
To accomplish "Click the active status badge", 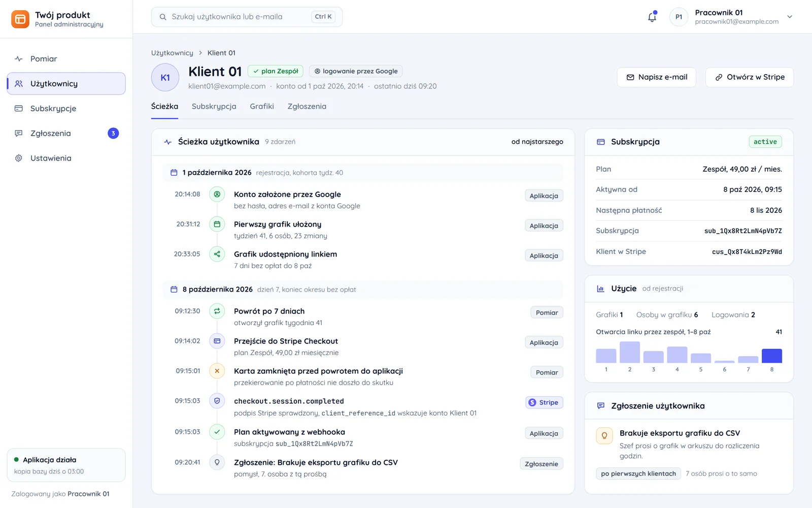I will 765,142.
